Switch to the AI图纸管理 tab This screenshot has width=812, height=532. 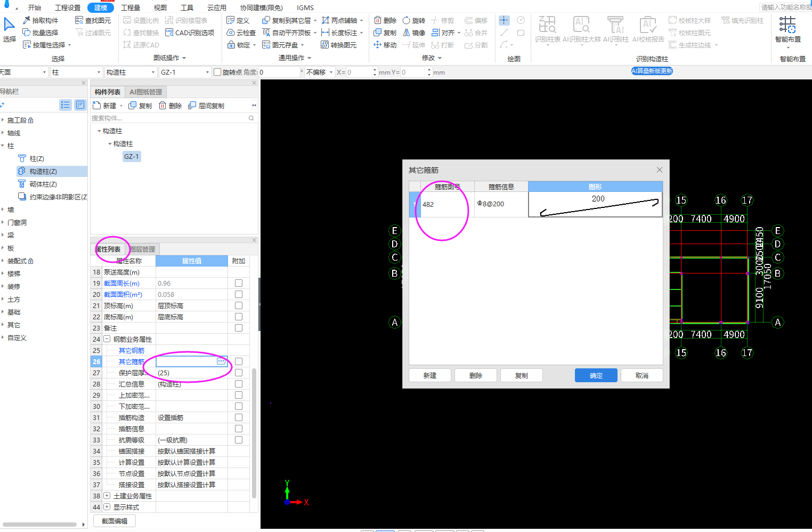point(145,92)
